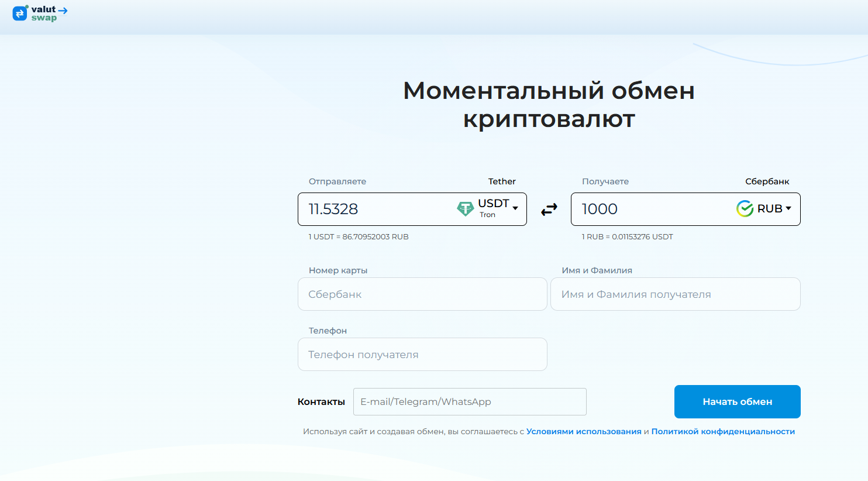Focus the E-mail/Telegram/WhatsApp contacts field
868x481 pixels.
coord(470,402)
